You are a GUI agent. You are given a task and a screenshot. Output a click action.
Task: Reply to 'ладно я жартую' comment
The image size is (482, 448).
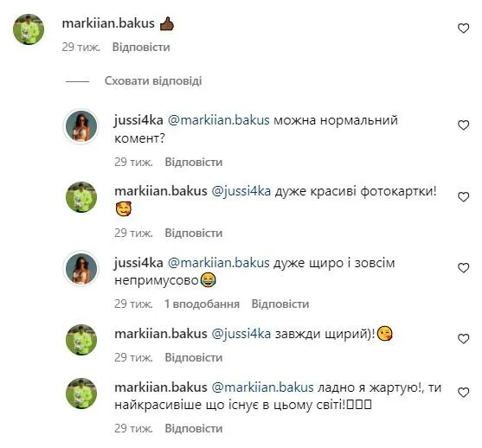coord(194,428)
